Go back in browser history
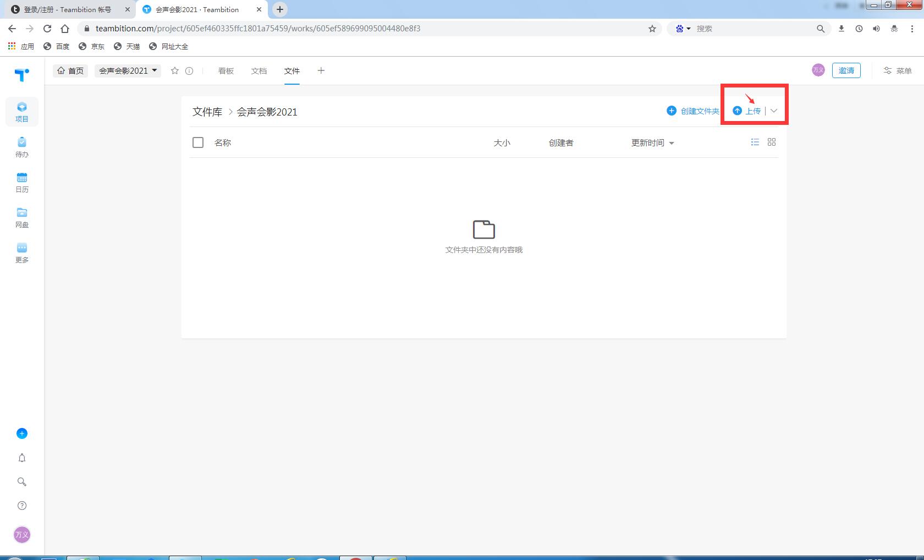924x560 pixels. [x=12, y=29]
